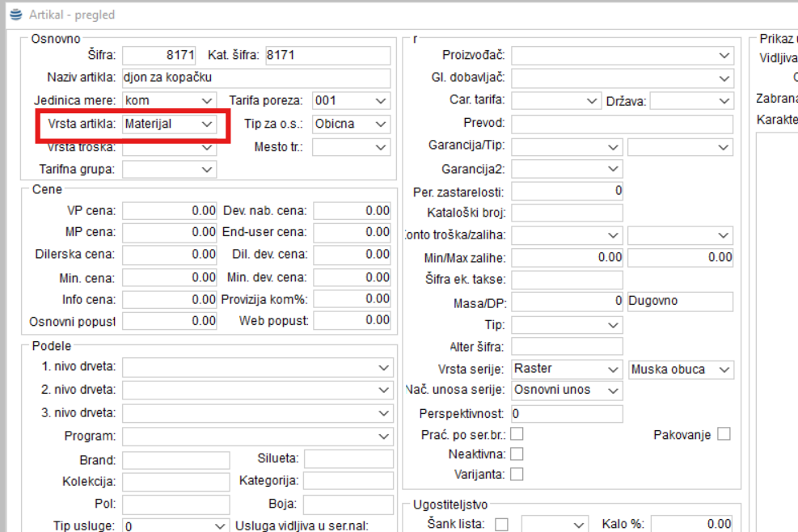Open the Nač. unosa serije dropdown
Image resolution: width=798 pixels, height=532 pixels.
(613, 391)
